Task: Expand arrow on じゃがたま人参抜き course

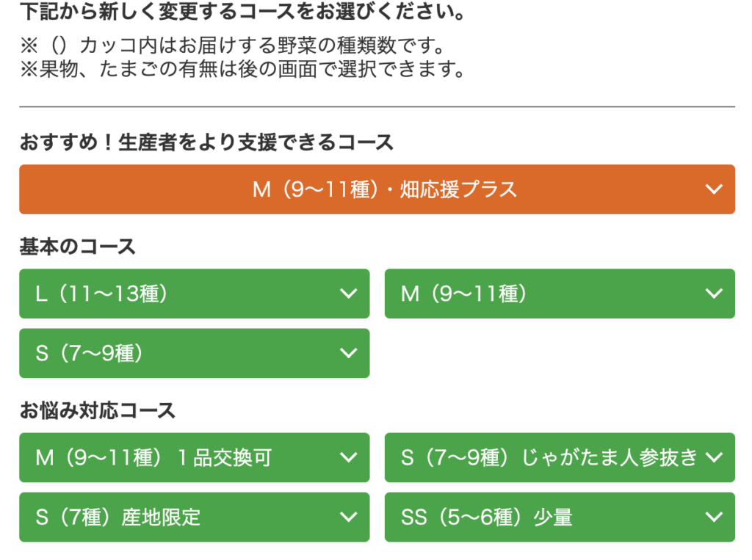Action: (713, 457)
